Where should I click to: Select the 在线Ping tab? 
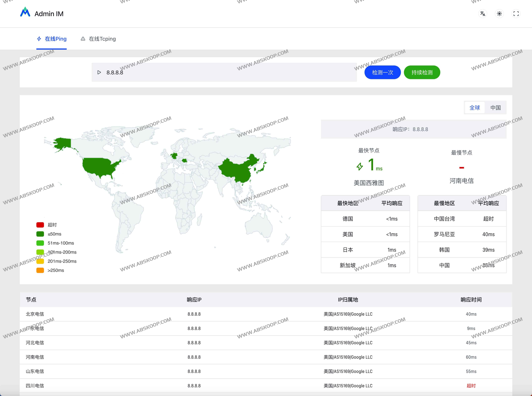(55, 39)
